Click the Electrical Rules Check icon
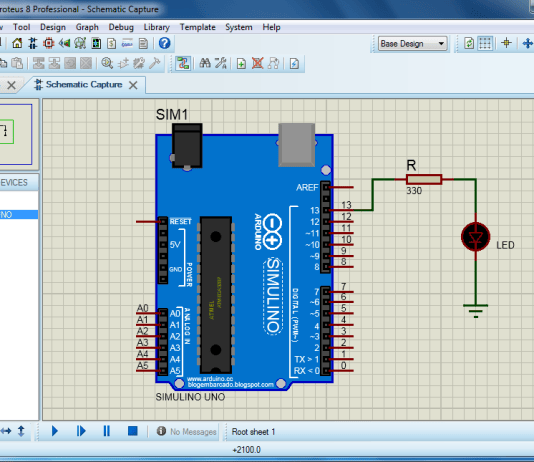Viewport: 534px width, 462px height. pos(294,63)
